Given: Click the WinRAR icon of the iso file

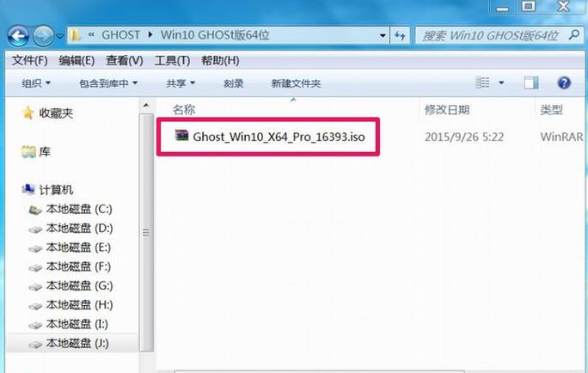Looking at the screenshot, I should [181, 135].
